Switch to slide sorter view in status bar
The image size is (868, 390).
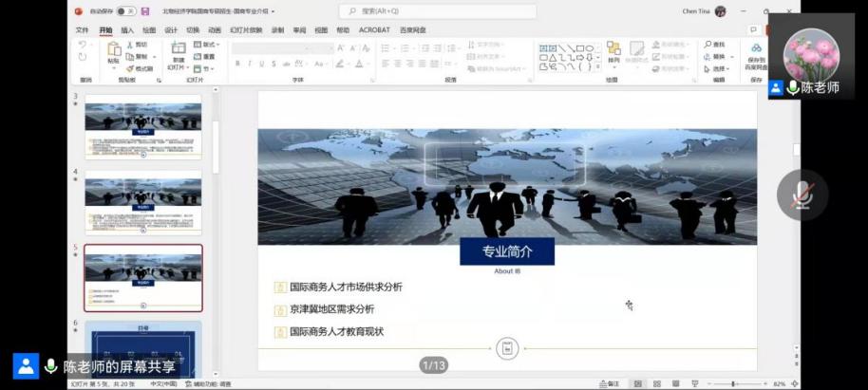[x=655, y=383]
